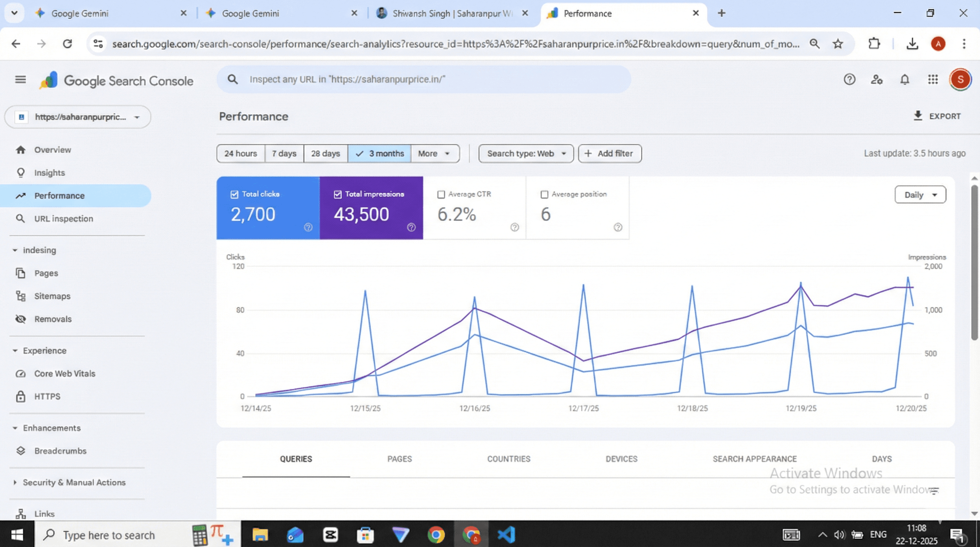Open the Search Console help icon
980x547 pixels.
point(849,79)
